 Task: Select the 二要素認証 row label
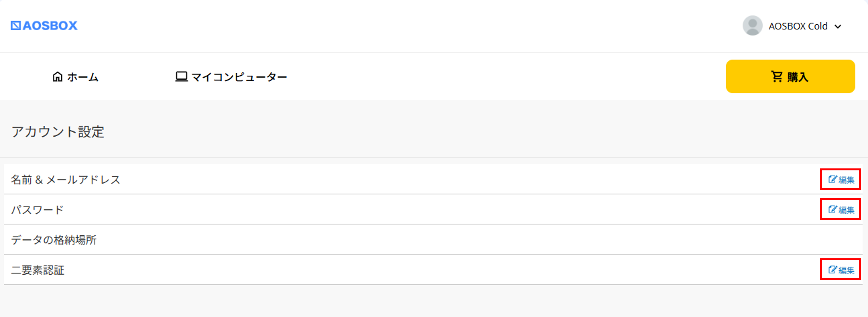pyautogui.click(x=38, y=270)
